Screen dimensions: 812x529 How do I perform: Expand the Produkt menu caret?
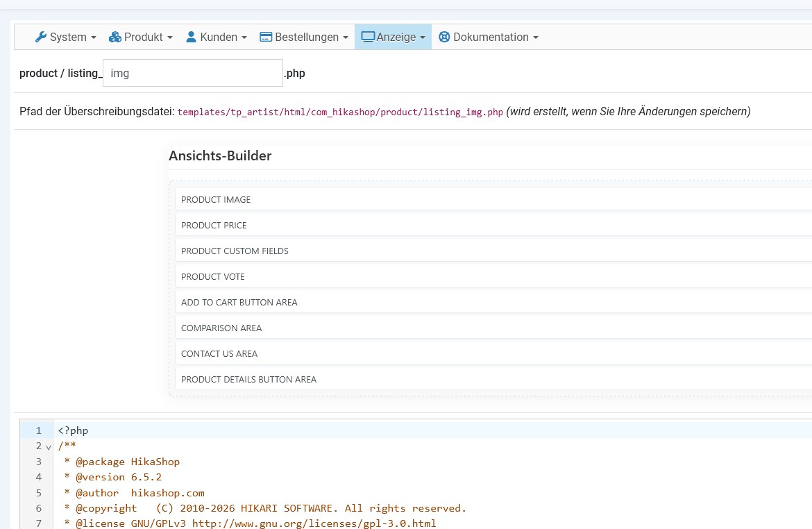(x=170, y=37)
